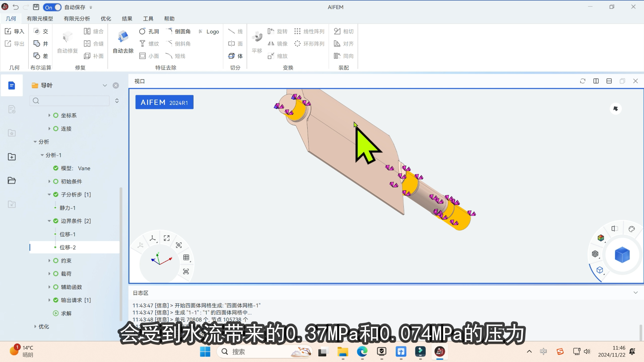Open the color palette icon in viewport

(x=632, y=229)
